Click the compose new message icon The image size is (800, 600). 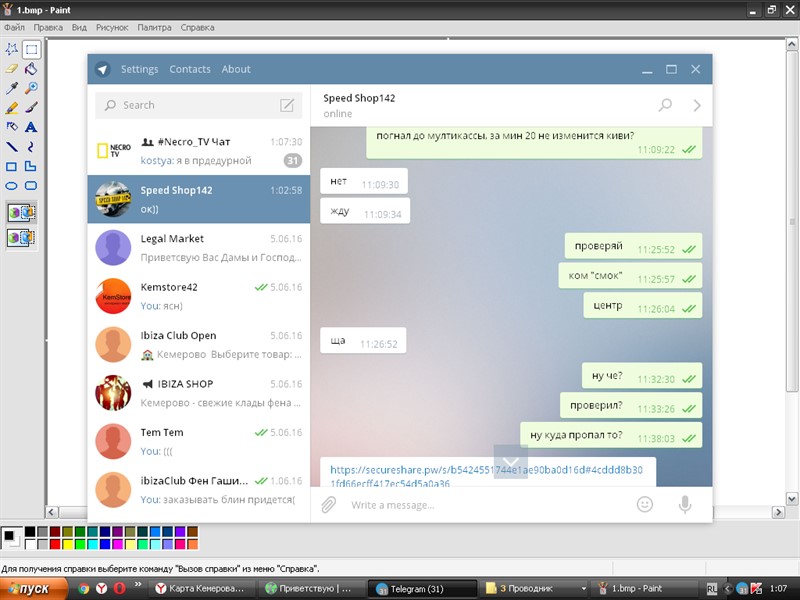coord(287,105)
